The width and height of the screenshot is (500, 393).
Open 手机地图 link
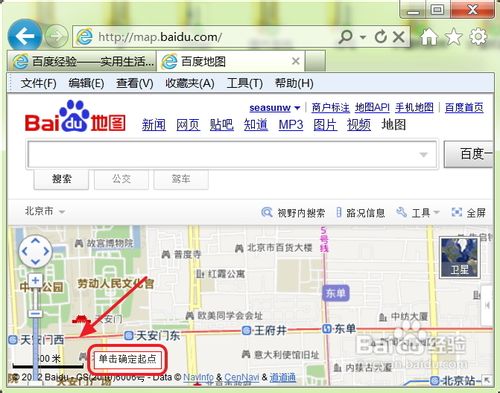414,108
